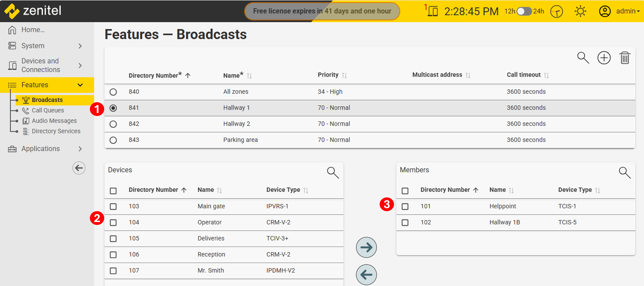This screenshot has height=286, width=644.
Task: Go to Audio Messages page
Action: coord(54,121)
